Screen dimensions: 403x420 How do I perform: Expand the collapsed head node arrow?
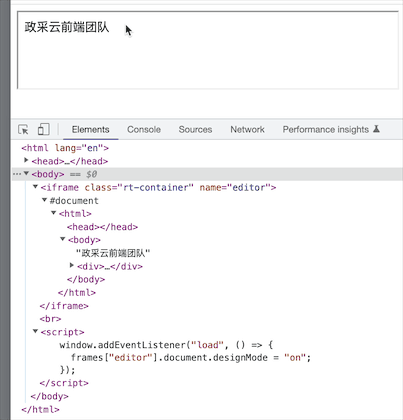[x=26, y=160]
